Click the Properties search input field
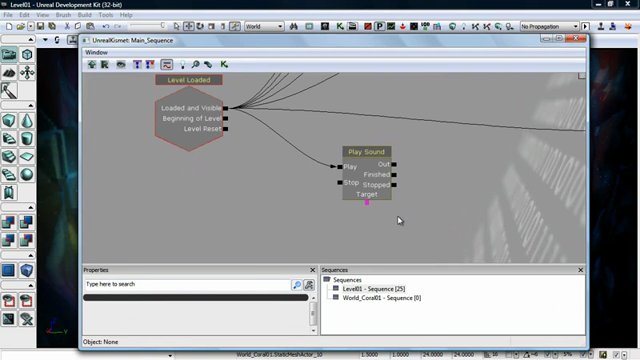This screenshot has height=360, width=640. click(187, 284)
